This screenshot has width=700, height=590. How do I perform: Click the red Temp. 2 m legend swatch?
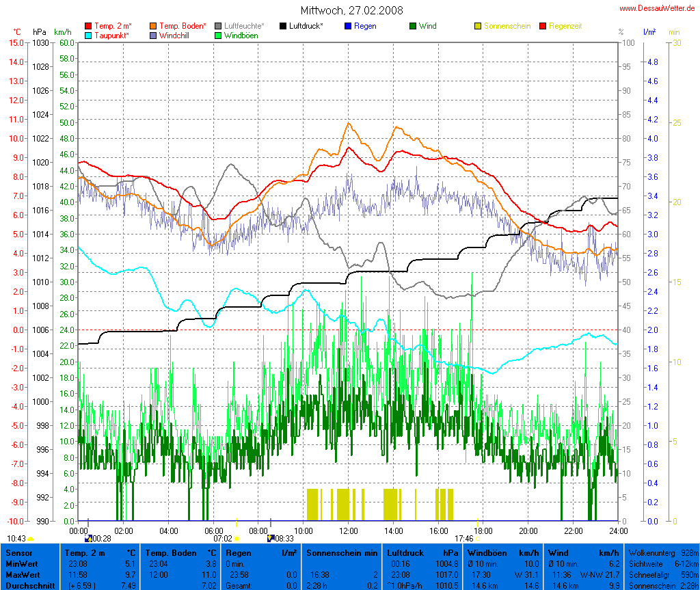(x=88, y=26)
